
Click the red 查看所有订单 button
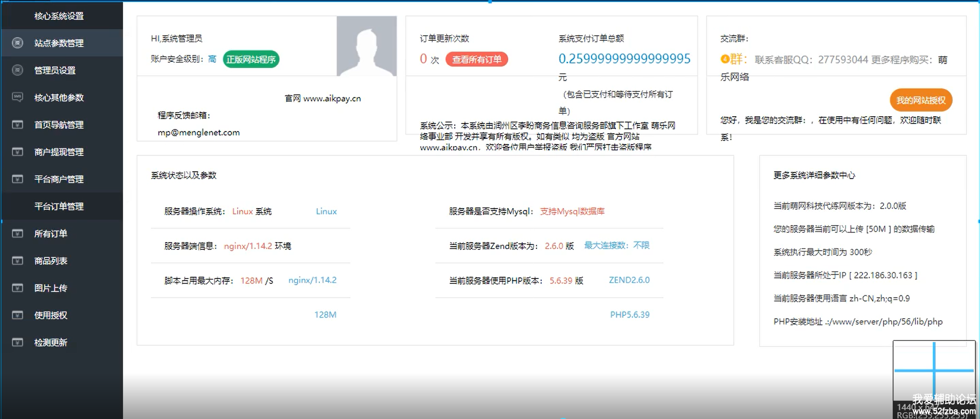[x=476, y=60]
